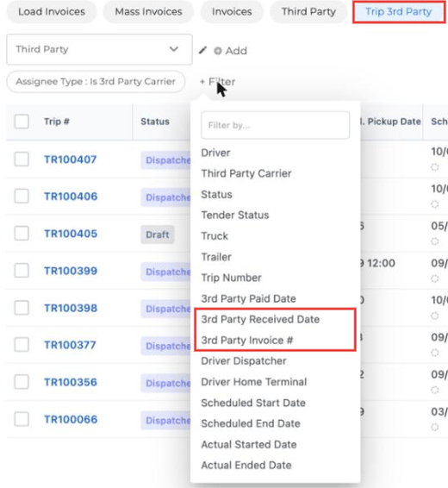Click the status circle icon in TR100356 row
The image size is (448, 488).
tap(434, 390)
